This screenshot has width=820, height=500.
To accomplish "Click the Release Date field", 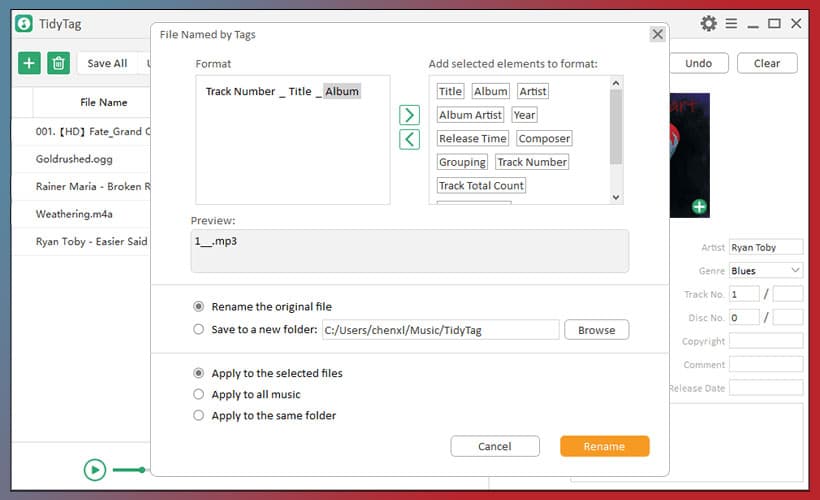I will pos(766,388).
